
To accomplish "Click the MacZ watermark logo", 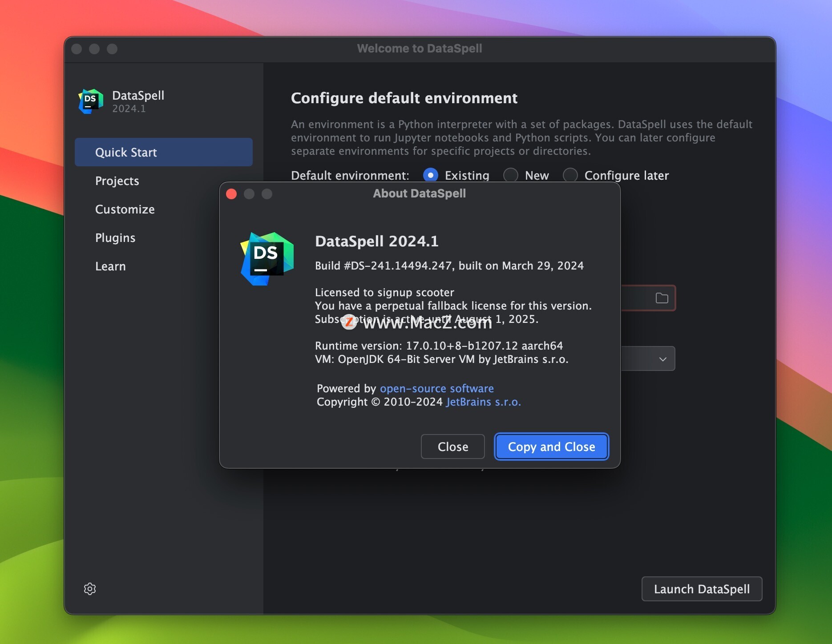I will [349, 322].
